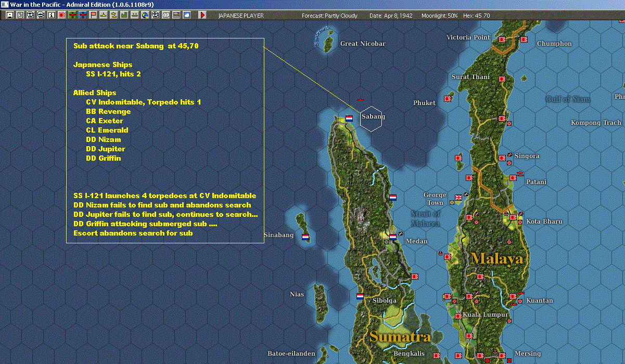Click the 'Date: Apr 8, 1942' status text
Screen dimensions: 625x364
tap(391, 16)
